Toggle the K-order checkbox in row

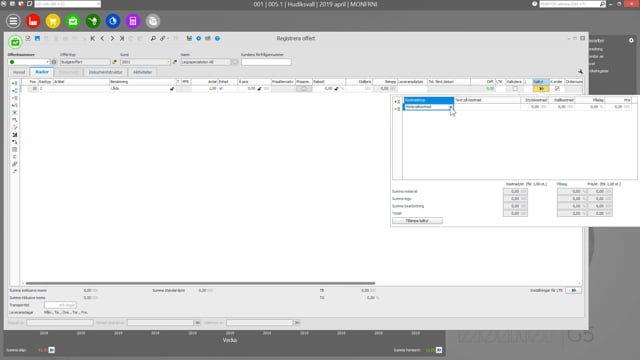coord(557,89)
